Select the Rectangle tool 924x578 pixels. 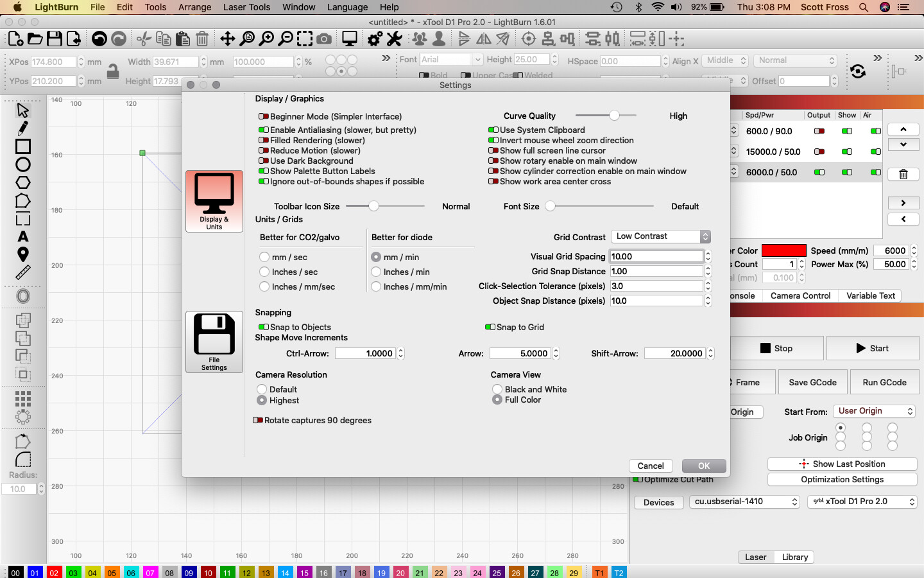(x=23, y=146)
